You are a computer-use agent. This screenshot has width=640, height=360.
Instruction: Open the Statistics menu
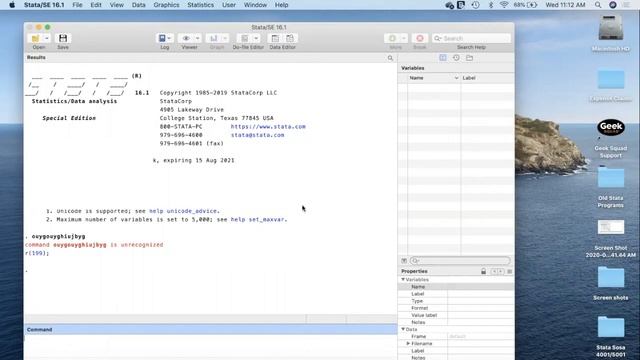[200, 5]
